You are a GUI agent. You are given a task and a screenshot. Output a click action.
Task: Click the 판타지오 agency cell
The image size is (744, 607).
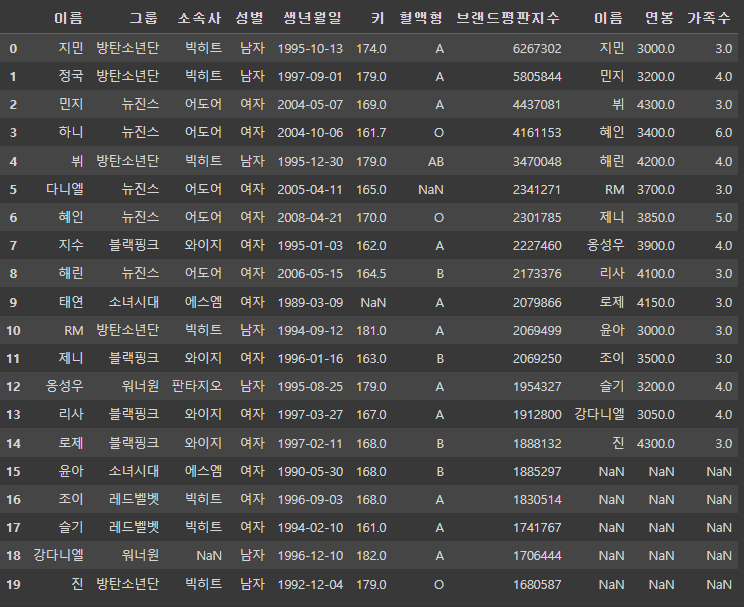(196, 385)
